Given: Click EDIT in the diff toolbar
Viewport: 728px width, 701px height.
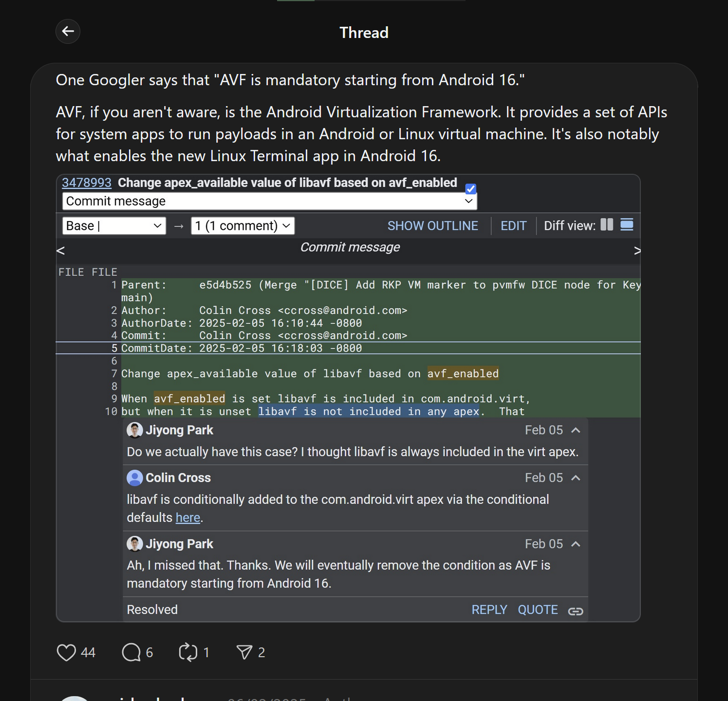Looking at the screenshot, I should point(513,226).
